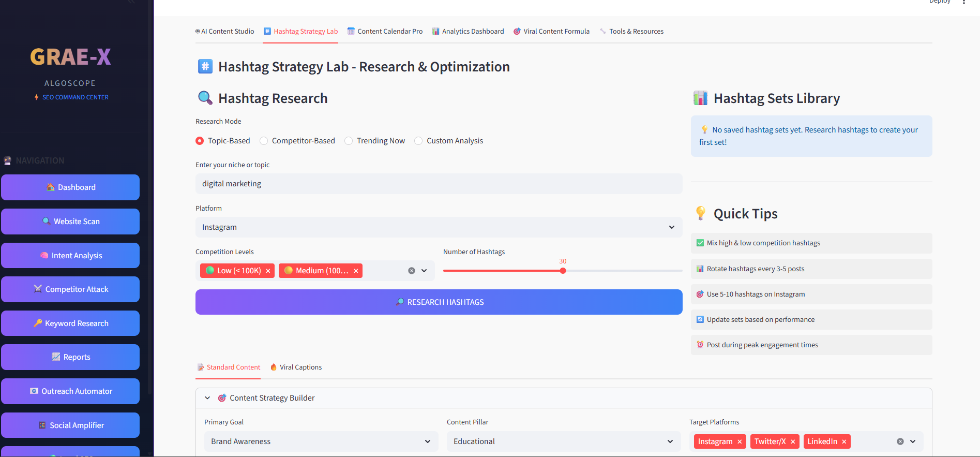980x457 pixels.
Task: Remove LinkedIn from Target Platforms
Action: pos(844,441)
